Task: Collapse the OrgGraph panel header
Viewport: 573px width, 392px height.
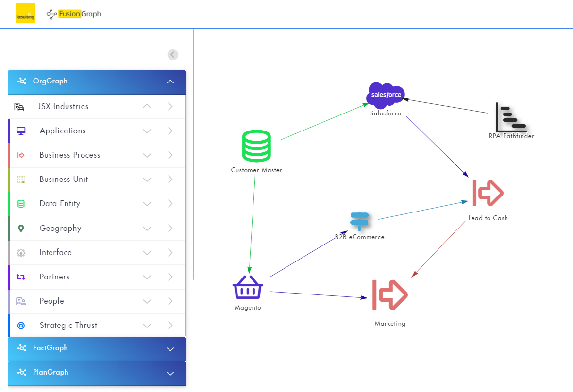Action: (x=170, y=82)
